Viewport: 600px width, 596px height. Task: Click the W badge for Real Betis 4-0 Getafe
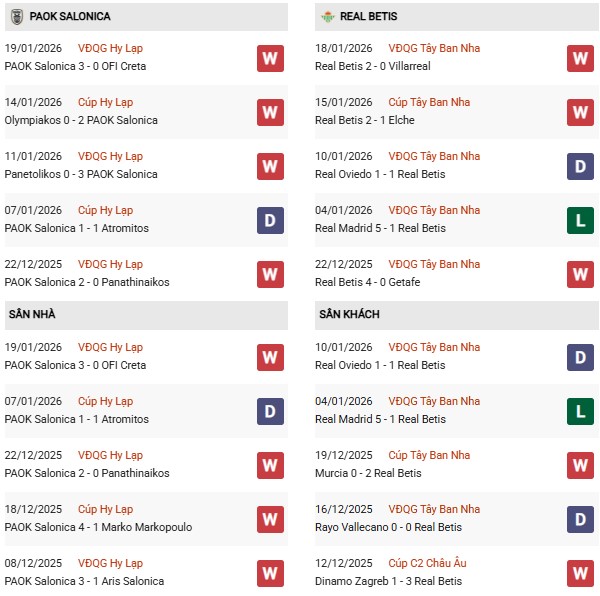click(x=580, y=274)
